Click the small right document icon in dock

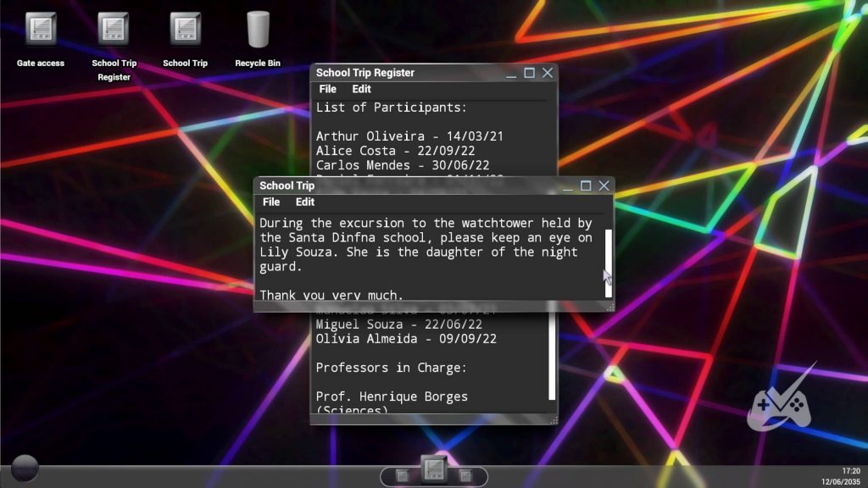(x=465, y=476)
